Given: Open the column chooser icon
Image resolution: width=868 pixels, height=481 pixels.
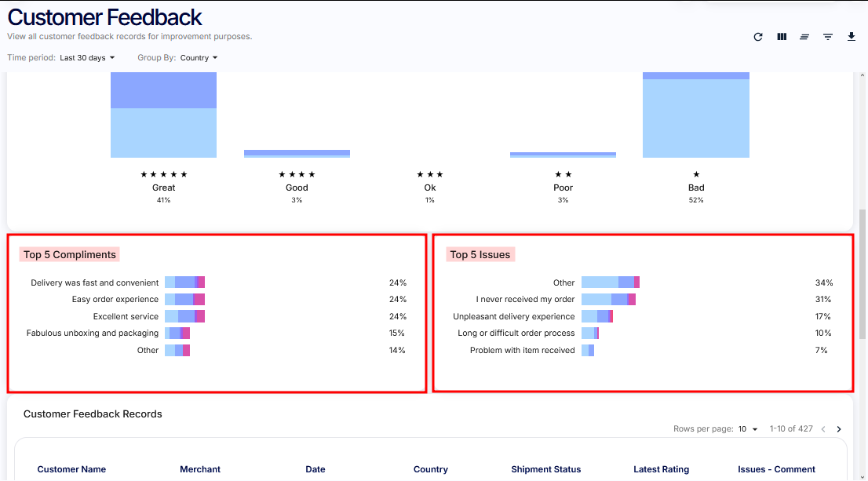Looking at the screenshot, I should (x=782, y=37).
